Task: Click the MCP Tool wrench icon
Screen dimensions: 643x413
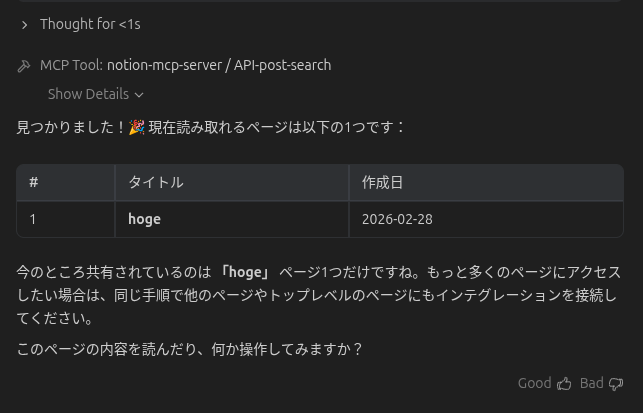Action: tap(24, 66)
